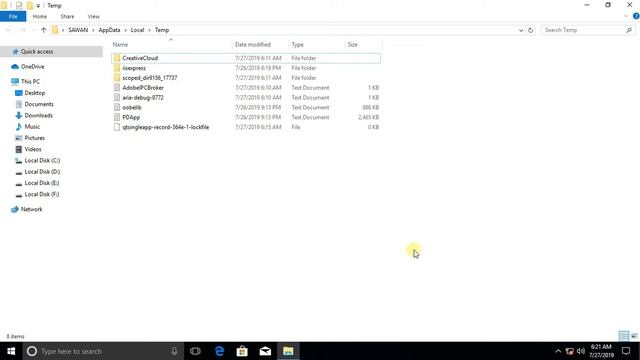Open Network in the navigation pane
Viewport: 640px width, 360px height.
[x=31, y=209]
